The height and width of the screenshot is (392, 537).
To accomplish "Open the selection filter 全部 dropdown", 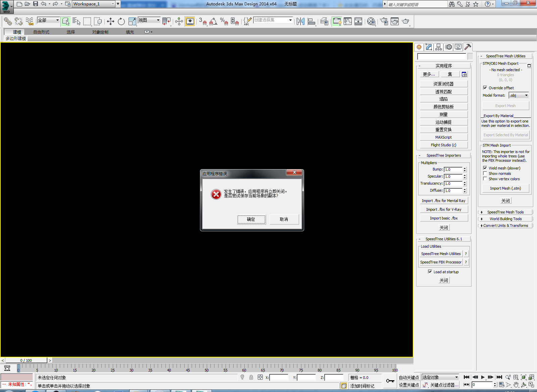I will (x=48, y=20).
